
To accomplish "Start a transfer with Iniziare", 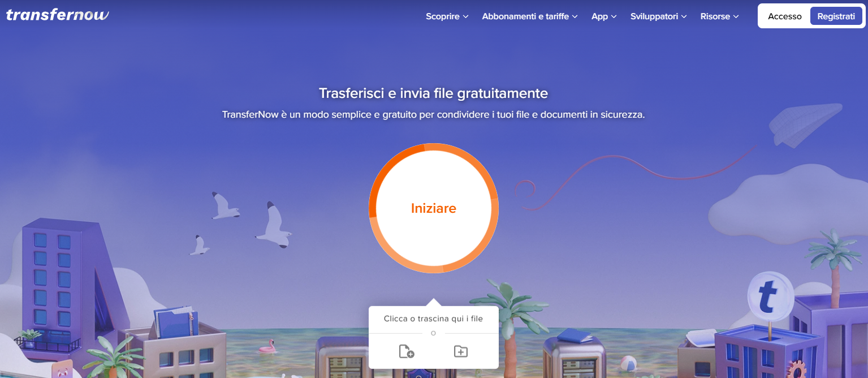I will (x=434, y=208).
